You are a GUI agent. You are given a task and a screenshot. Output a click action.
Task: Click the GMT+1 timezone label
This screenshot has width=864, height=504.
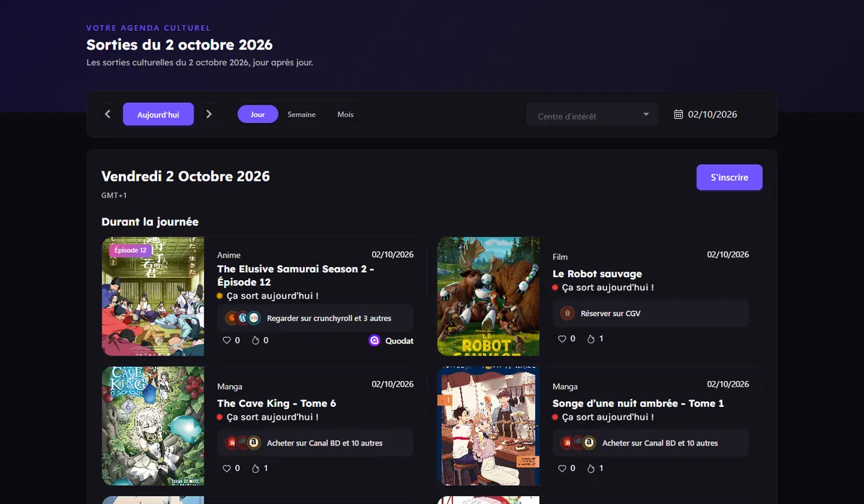click(x=114, y=195)
